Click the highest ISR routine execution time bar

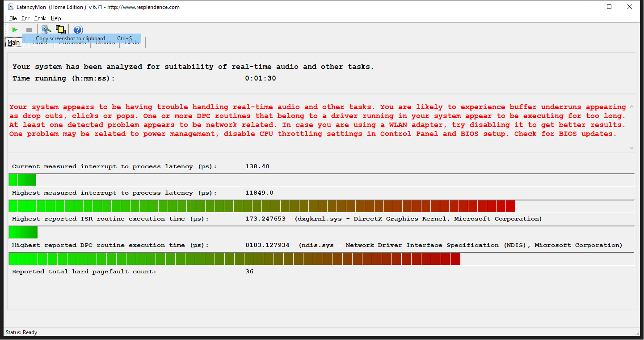321,232
